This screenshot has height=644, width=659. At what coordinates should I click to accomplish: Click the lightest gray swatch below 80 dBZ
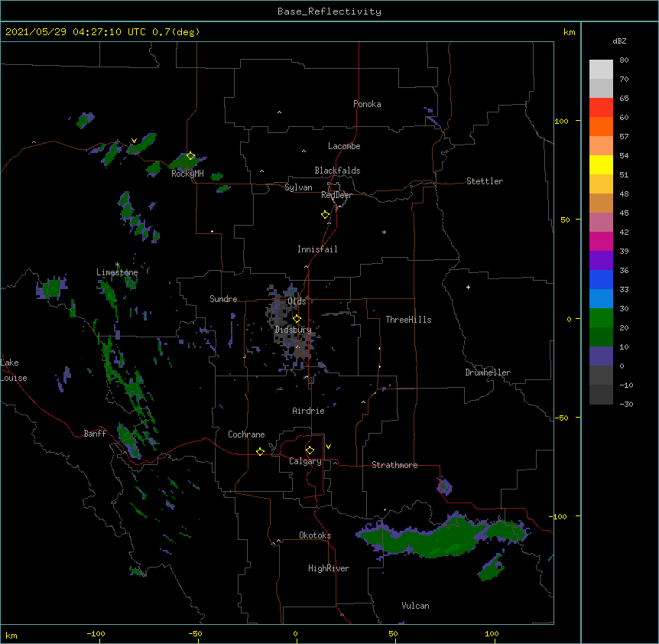(601, 70)
